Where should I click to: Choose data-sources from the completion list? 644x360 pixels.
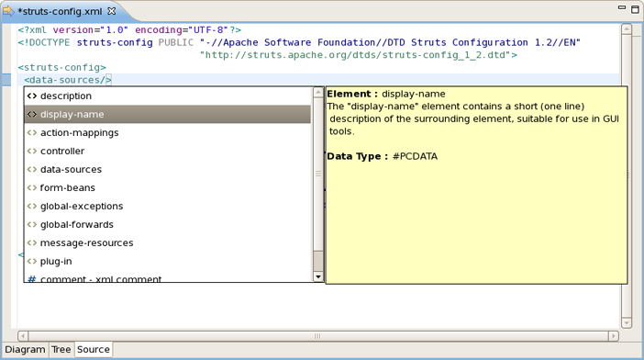(168, 169)
